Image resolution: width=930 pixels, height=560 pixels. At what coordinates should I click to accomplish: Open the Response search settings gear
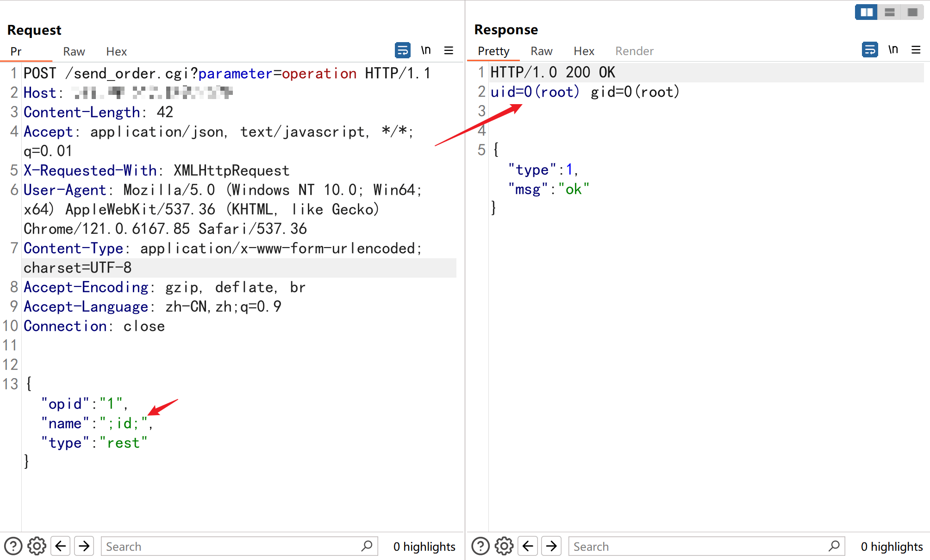[x=504, y=546]
